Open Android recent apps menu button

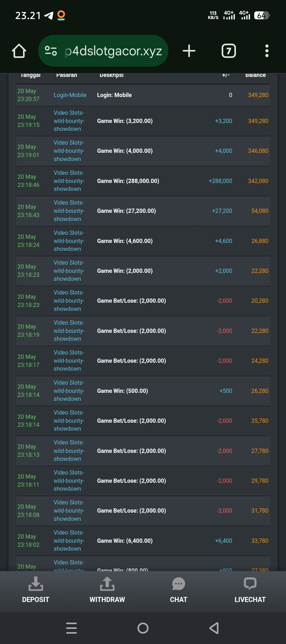71,628
